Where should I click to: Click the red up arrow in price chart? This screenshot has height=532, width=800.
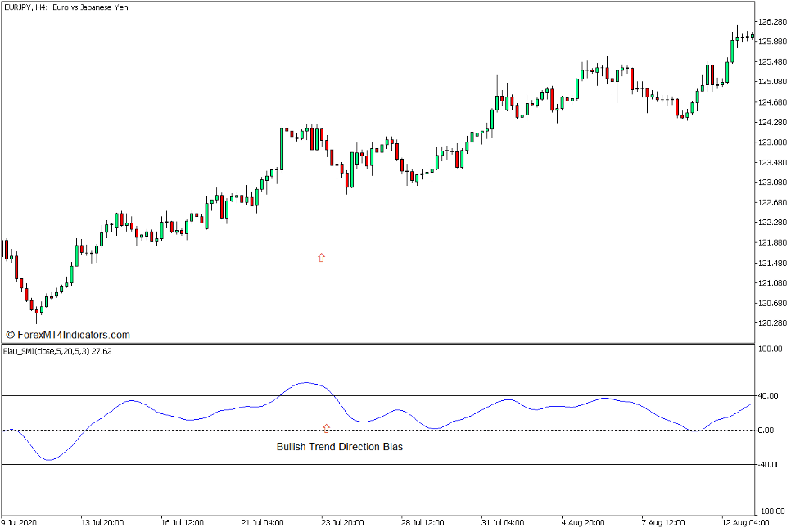(x=321, y=257)
